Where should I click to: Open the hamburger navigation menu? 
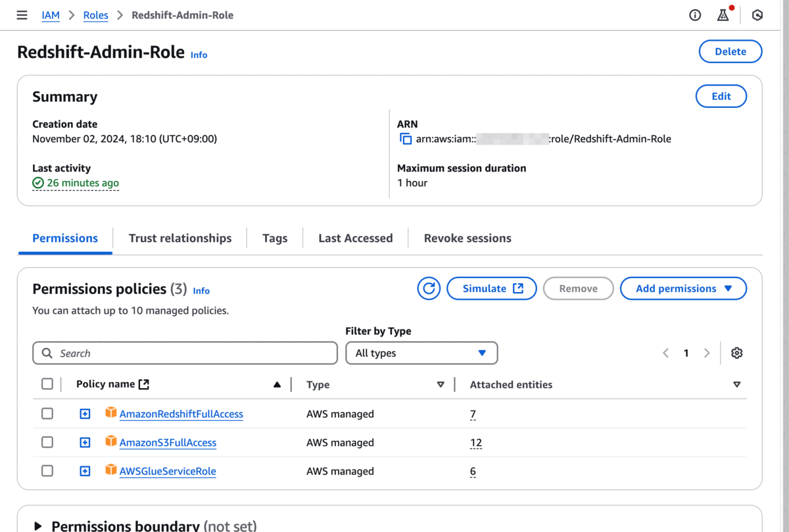pos(22,15)
